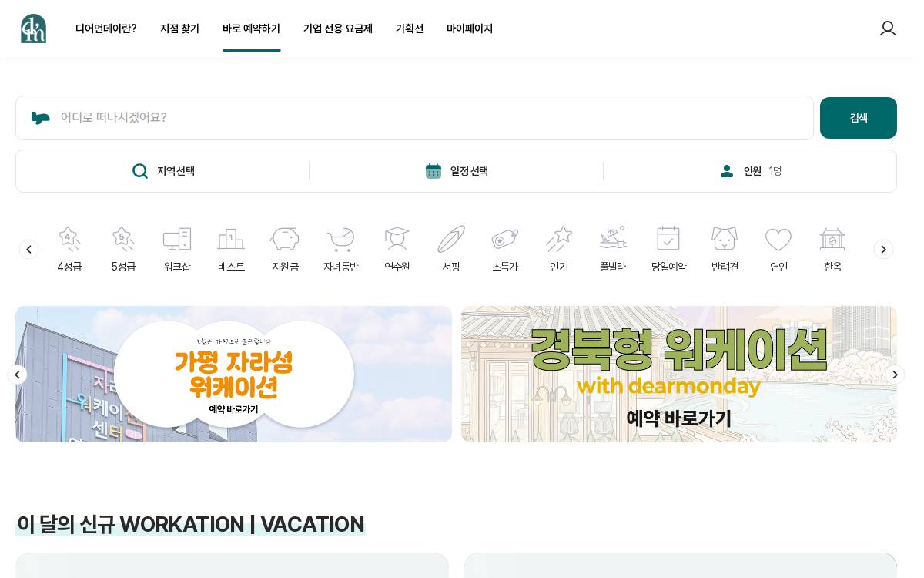This screenshot has width=924, height=578.
Task: Open the 인원 1명 guest selector
Action: pos(750,171)
